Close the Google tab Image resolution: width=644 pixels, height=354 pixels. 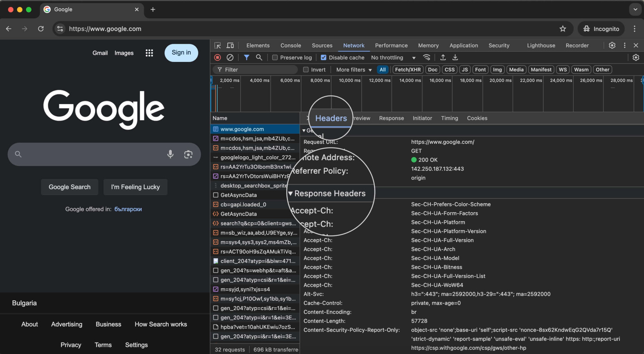[137, 9]
